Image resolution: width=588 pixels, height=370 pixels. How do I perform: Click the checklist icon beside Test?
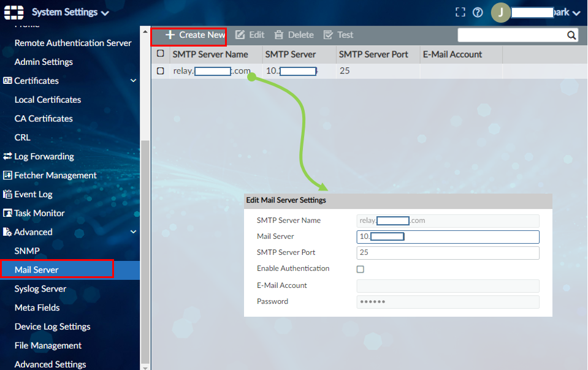coord(328,35)
